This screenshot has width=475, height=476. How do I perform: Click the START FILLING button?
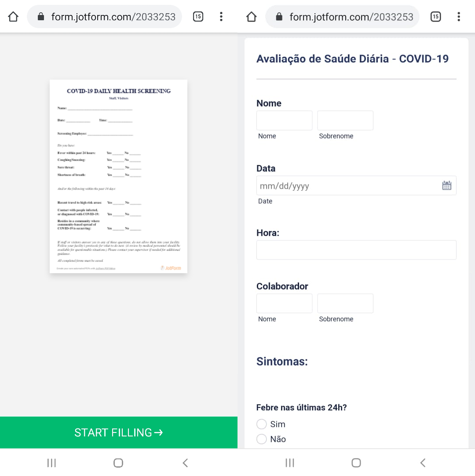[119, 432]
